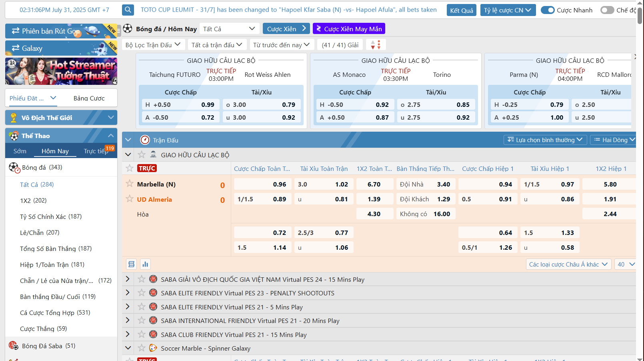Open the bar chart statistics icon

[145, 264]
